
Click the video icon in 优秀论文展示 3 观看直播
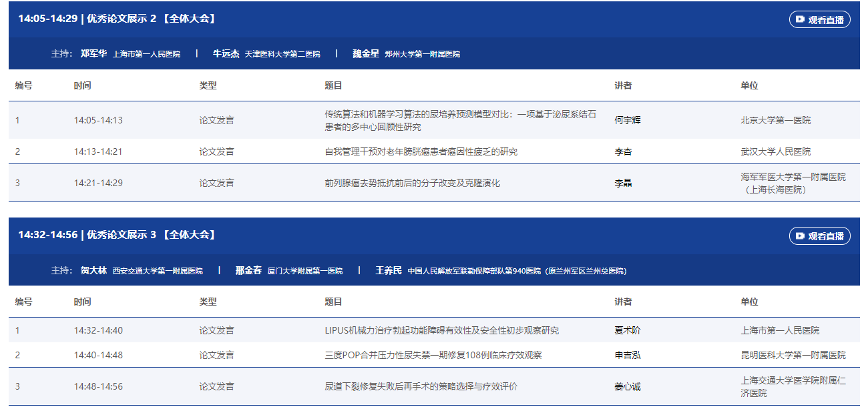[x=799, y=236]
